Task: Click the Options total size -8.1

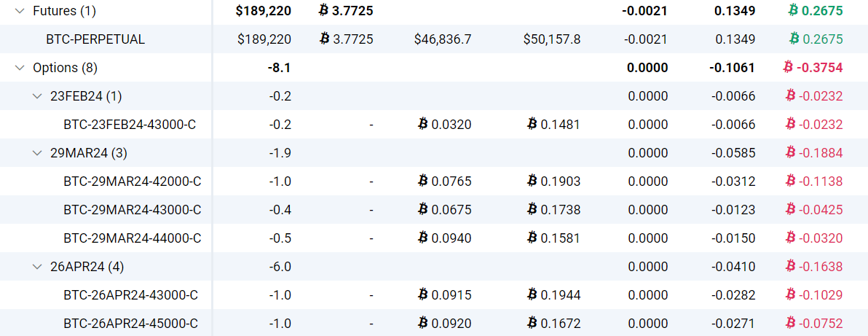Action: 279,68
